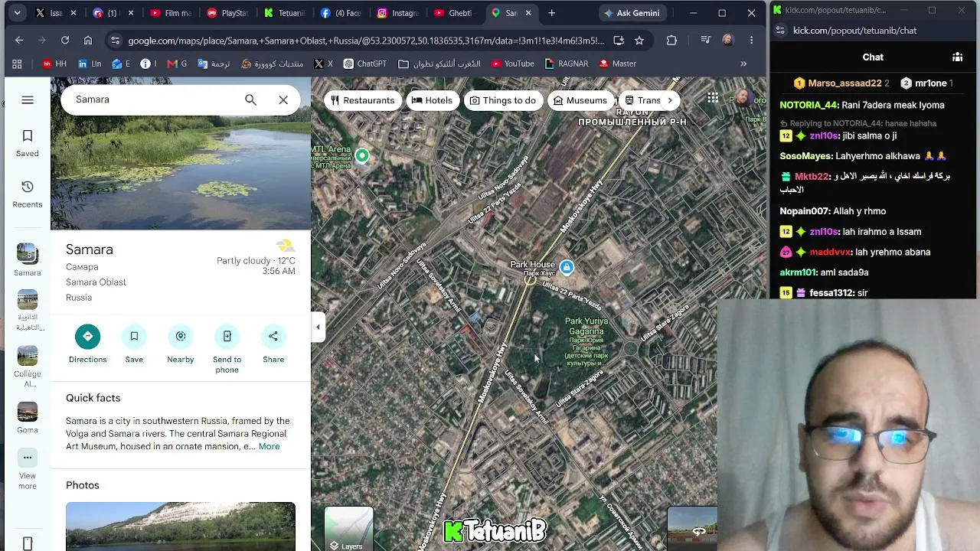The width and height of the screenshot is (980, 551).
Task: Click username maddvvx in Kick chat
Action: 830,252
